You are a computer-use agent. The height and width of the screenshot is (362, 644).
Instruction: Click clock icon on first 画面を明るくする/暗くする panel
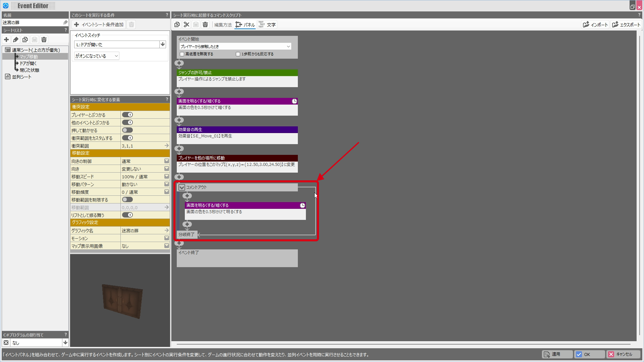pyautogui.click(x=294, y=101)
